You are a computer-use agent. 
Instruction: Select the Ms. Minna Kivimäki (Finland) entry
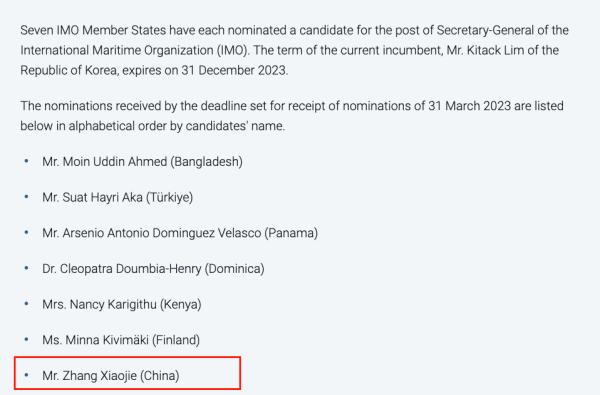(121, 340)
